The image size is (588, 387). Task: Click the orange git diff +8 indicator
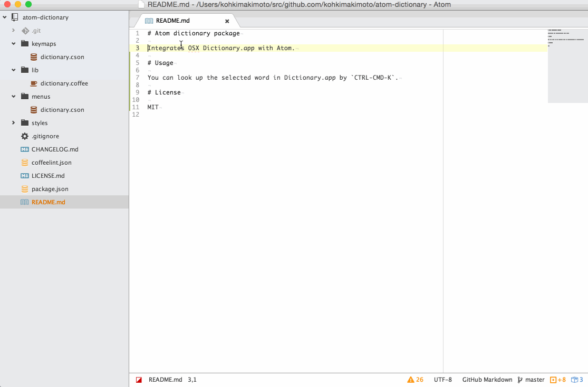(x=557, y=380)
